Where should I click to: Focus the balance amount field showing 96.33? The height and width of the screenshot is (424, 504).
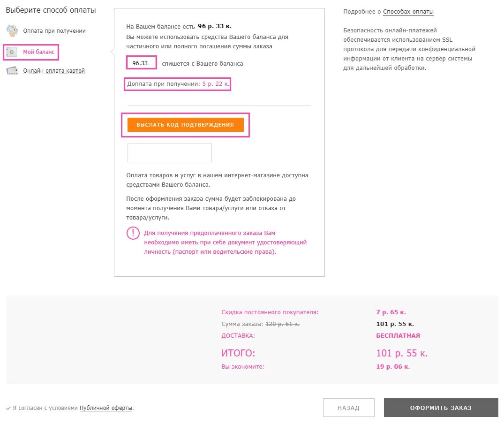(x=141, y=63)
